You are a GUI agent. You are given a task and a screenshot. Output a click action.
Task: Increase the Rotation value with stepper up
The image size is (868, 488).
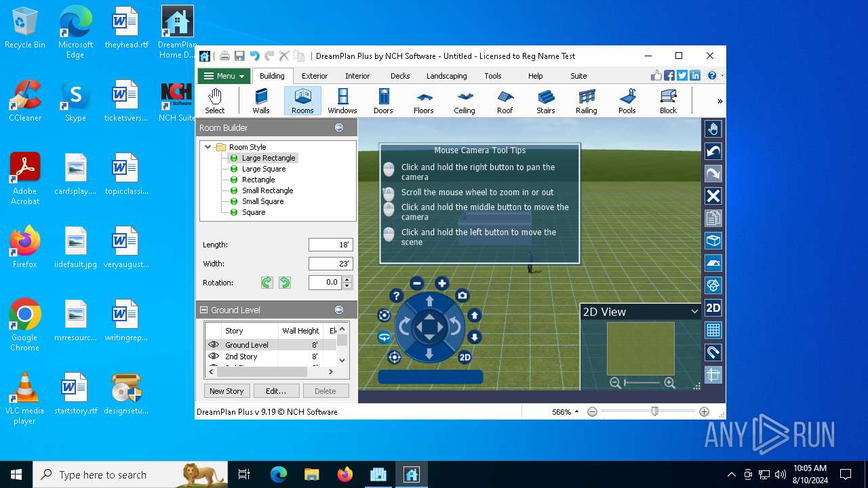tap(347, 279)
